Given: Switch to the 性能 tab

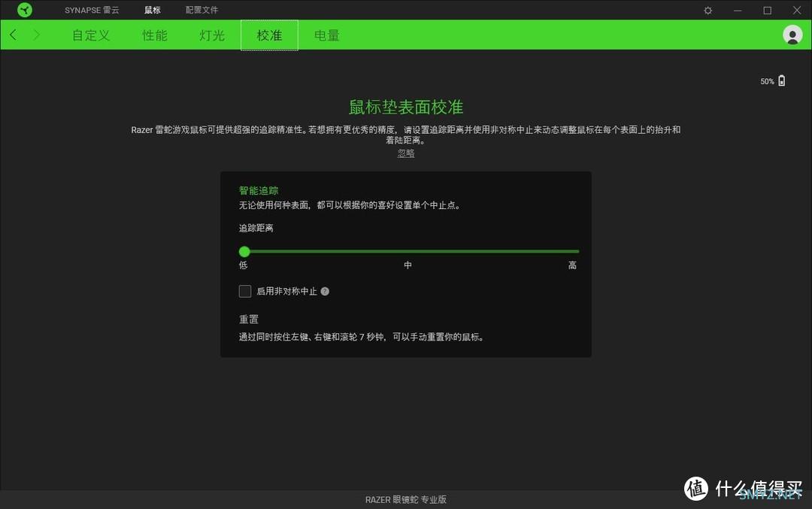Looking at the screenshot, I should coord(155,35).
